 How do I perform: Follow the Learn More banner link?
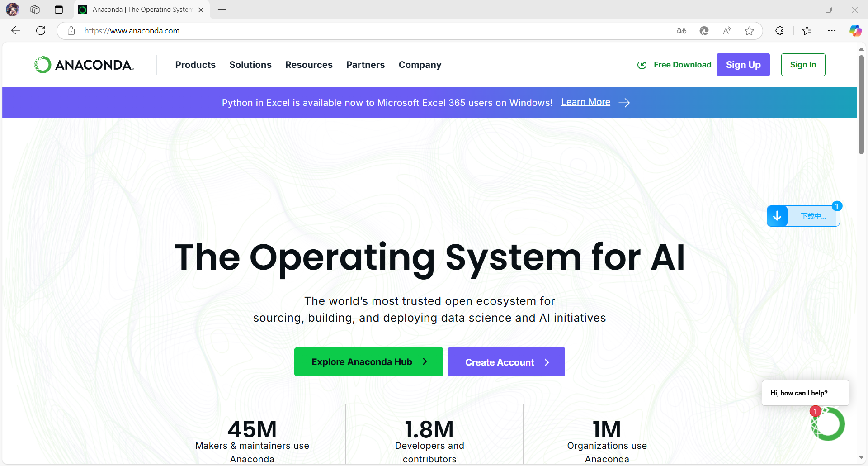(585, 102)
